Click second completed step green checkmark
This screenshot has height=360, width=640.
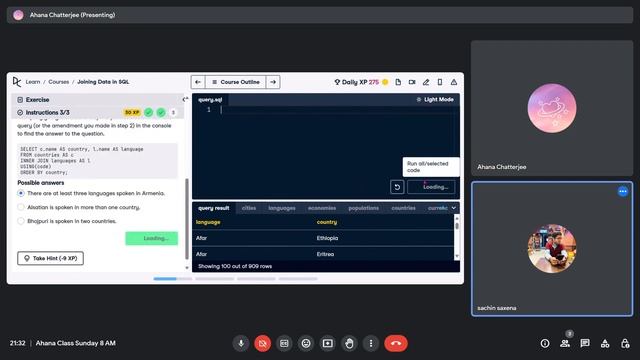(161, 112)
